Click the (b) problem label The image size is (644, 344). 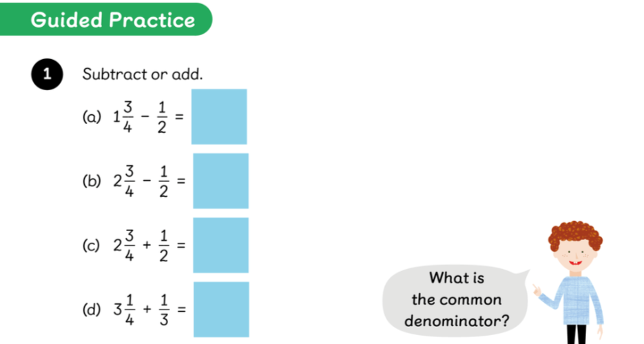92,182
